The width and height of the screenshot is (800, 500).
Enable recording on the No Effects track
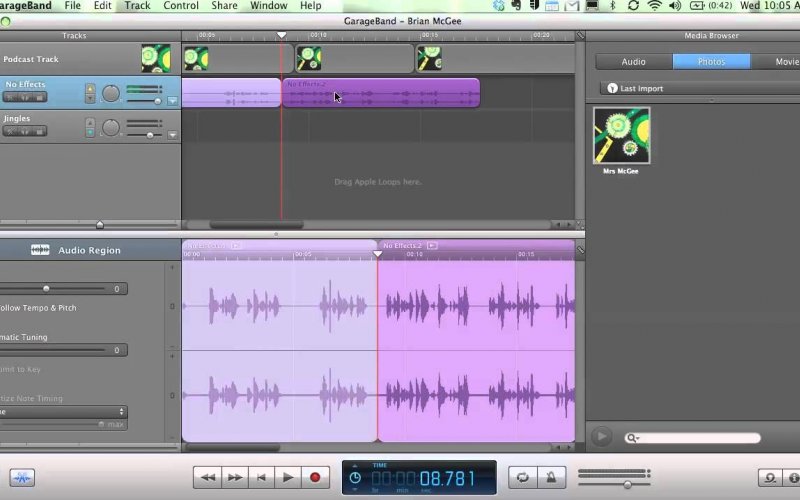[x=10, y=97]
